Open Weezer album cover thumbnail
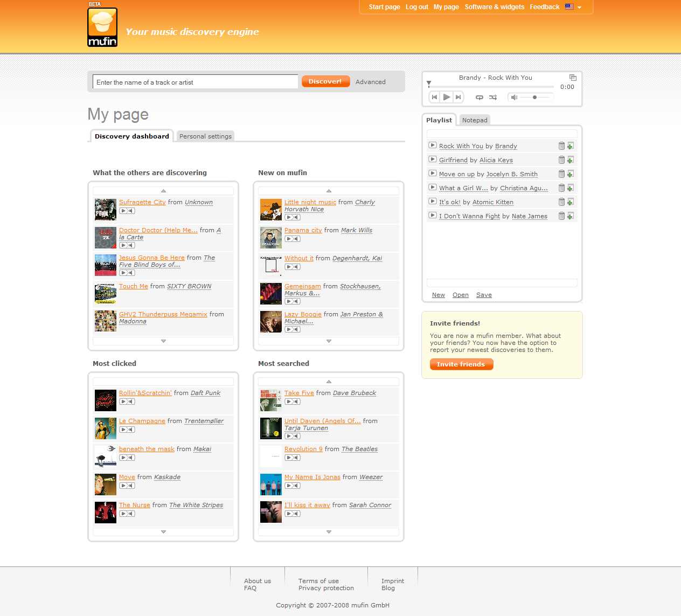 click(271, 485)
